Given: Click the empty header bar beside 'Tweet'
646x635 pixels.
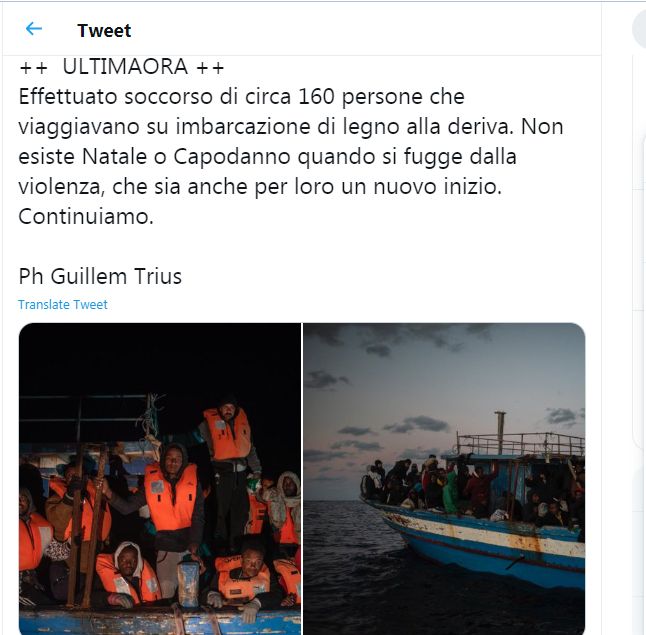Looking at the screenshot, I should point(363,30).
